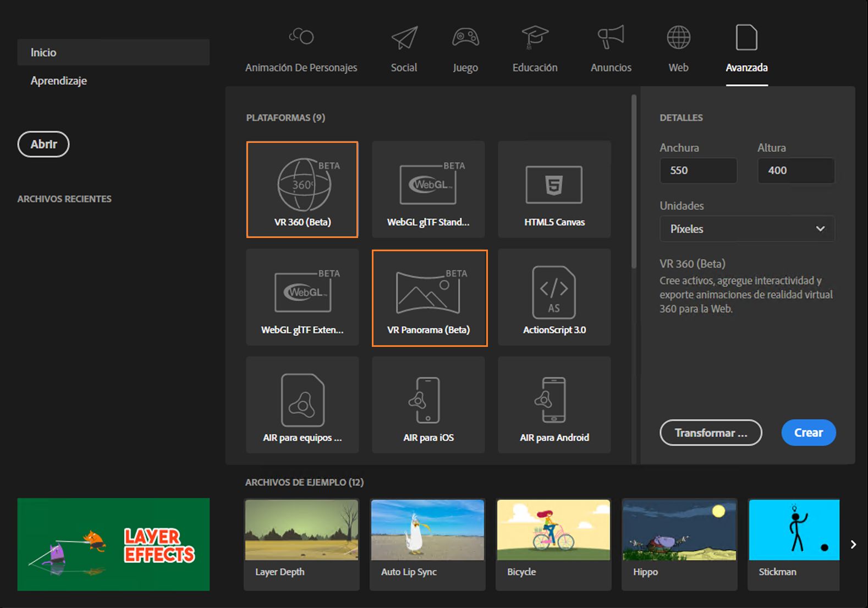Select the AIR para iOS phone icon
This screenshot has height=608, width=868.
click(425, 400)
